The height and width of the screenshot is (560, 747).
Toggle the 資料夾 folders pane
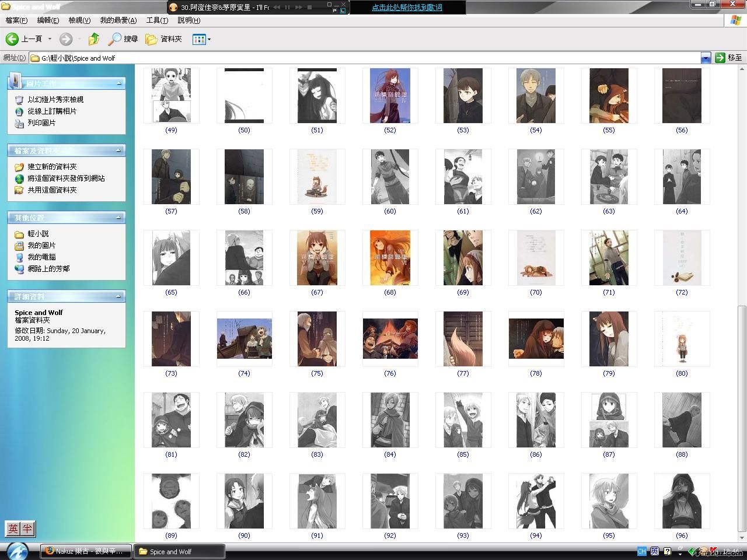click(x=164, y=39)
